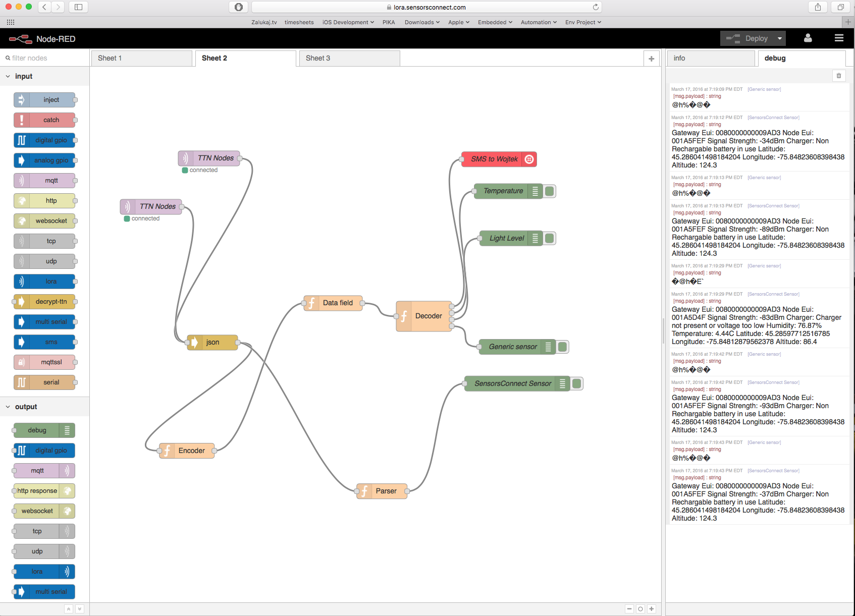
Task: Select the tcp input node
Action: pyautogui.click(x=45, y=241)
